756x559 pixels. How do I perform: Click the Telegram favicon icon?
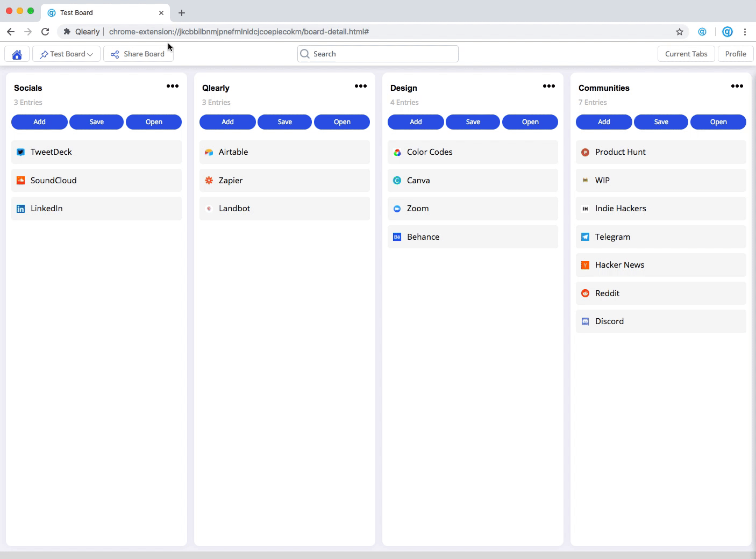coord(585,237)
